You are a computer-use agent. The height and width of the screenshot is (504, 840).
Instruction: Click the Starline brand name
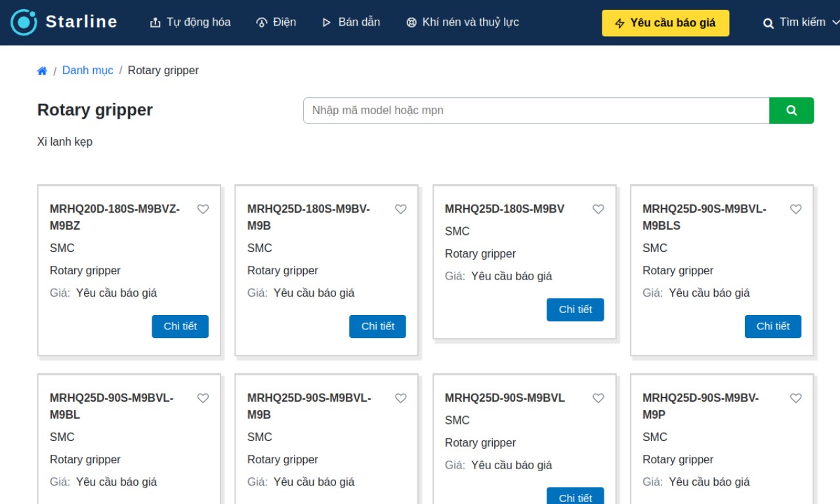[81, 22]
